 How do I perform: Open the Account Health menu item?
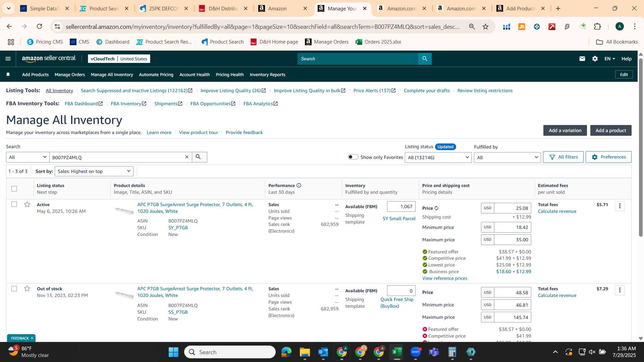point(195,74)
